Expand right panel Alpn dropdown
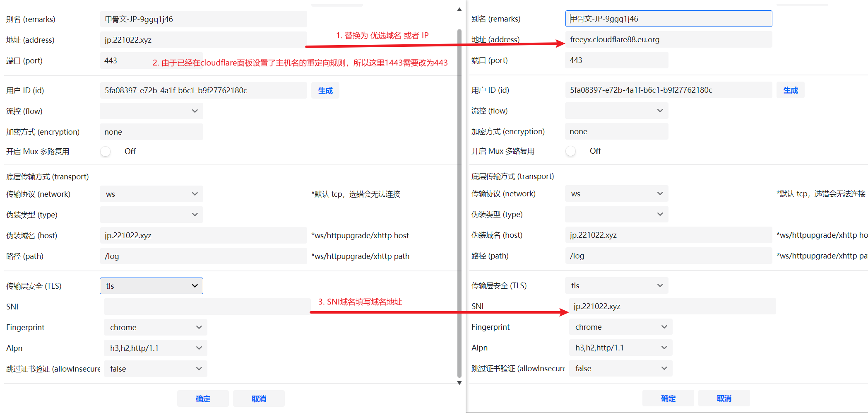This screenshot has height=413, width=868. pos(620,348)
